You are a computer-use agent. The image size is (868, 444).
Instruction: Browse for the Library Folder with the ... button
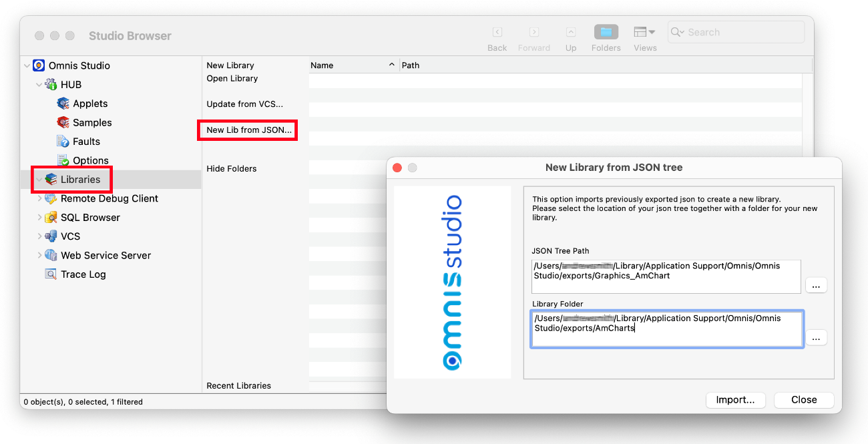click(x=816, y=338)
